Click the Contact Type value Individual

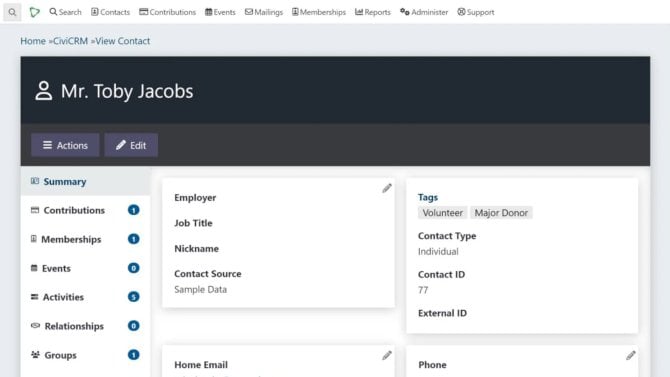(x=438, y=251)
